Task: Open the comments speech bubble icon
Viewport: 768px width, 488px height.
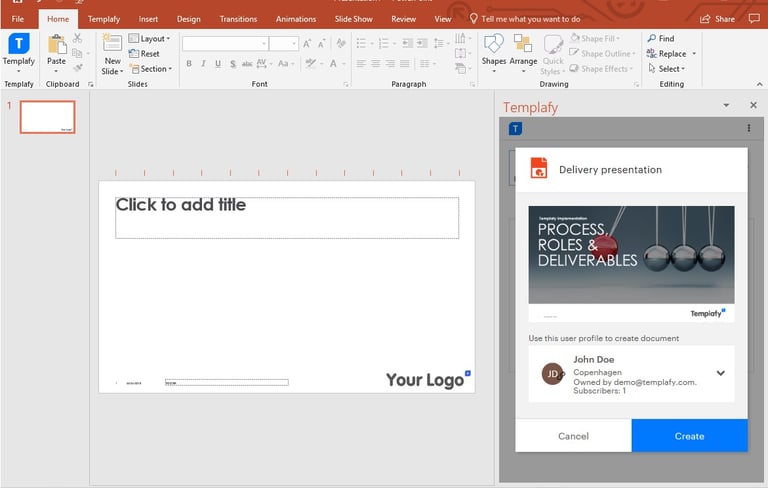Action: [x=754, y=19]
